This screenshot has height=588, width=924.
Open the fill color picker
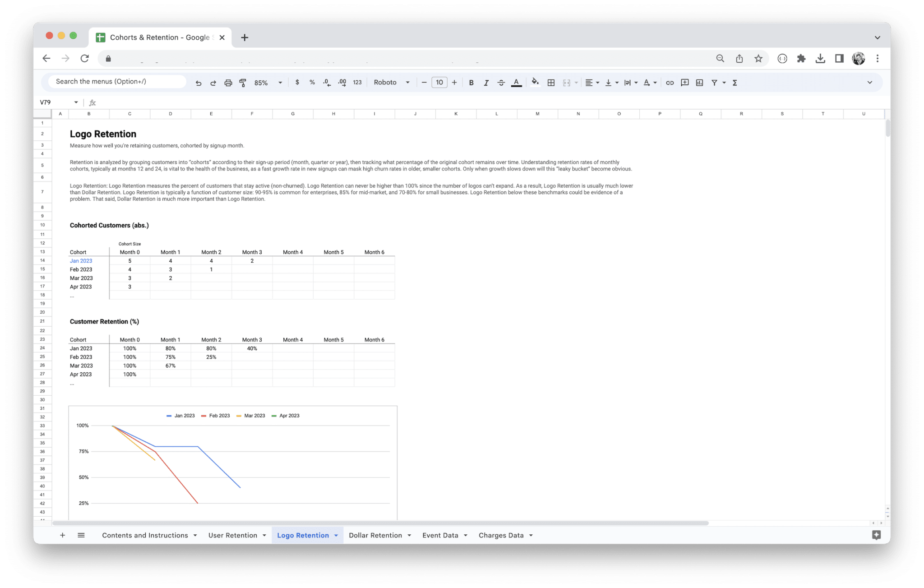(x=535, y=82)
